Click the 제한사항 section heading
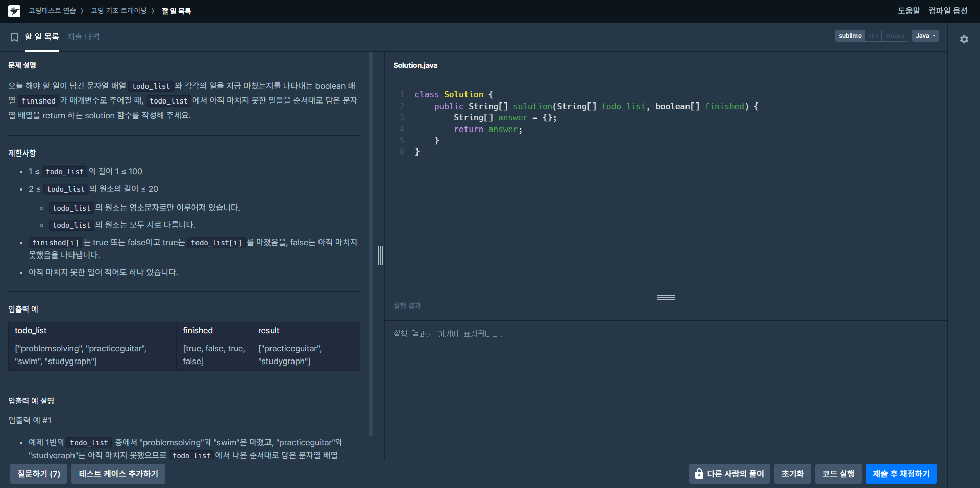Screen dimensions: 980x488 (x=22, y=153)
